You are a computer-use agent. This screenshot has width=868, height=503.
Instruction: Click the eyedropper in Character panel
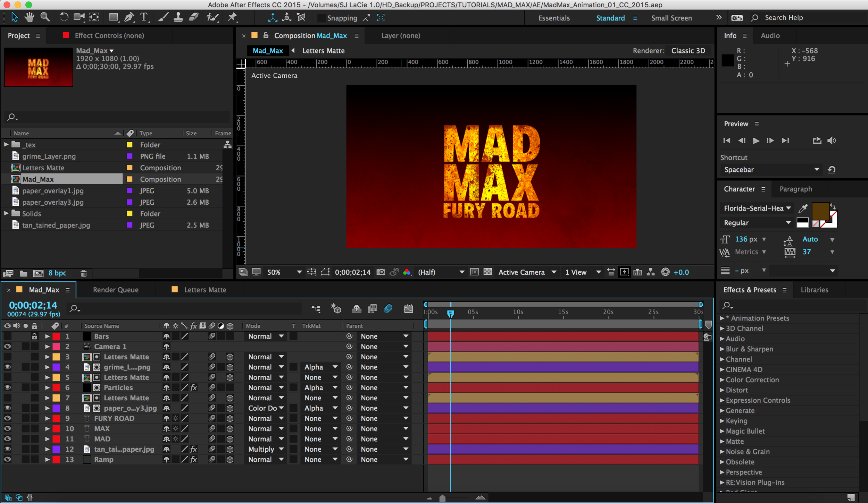[x=803, y=208]
